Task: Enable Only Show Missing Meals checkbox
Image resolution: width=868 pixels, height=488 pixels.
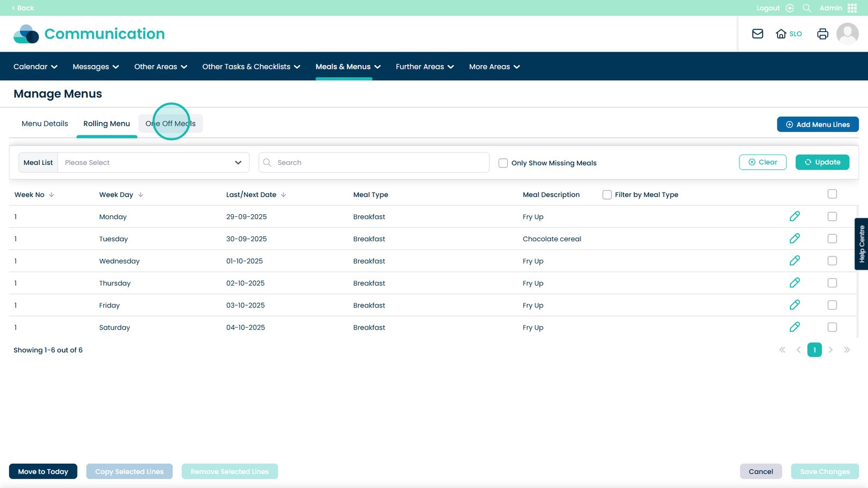Action: coord(503,163)
